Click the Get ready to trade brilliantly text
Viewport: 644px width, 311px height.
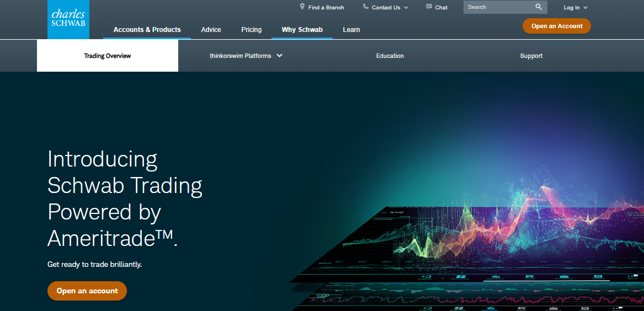pos(94,265)
